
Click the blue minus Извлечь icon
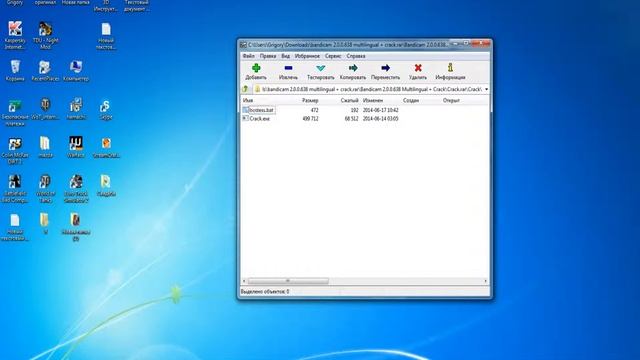288,68
